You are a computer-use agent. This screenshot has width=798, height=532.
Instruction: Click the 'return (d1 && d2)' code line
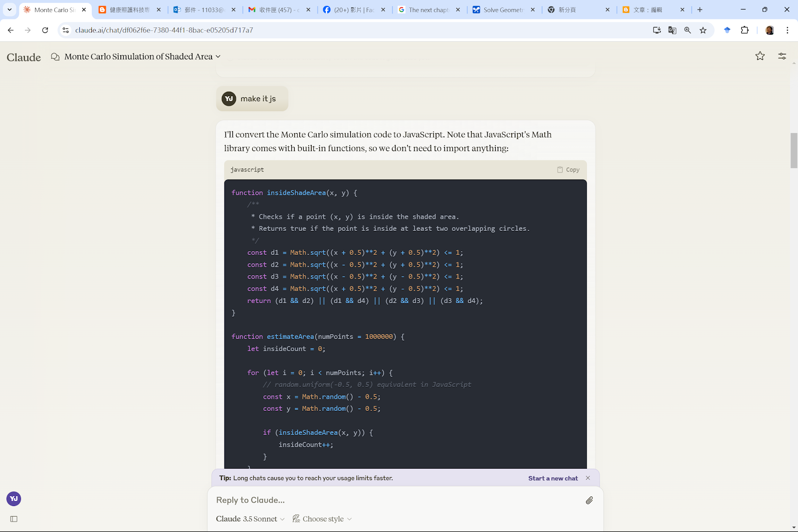(365, 301)
